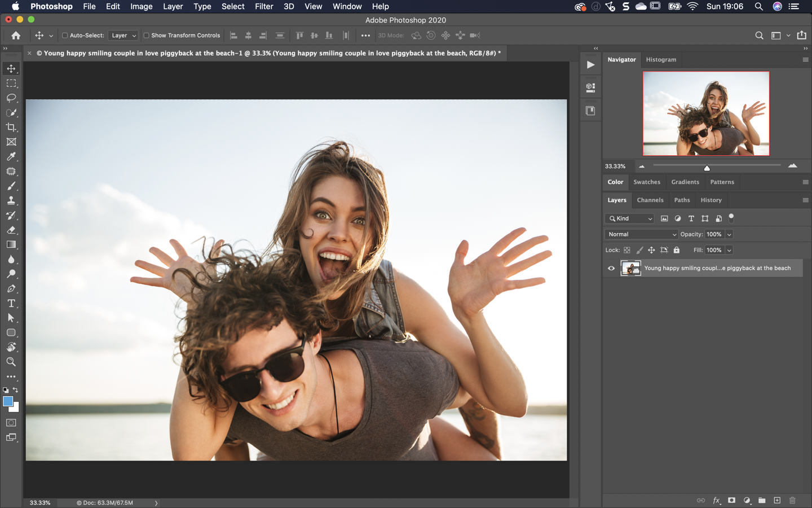Select the Crop tool
812x508 pixels.
pyautogui.click(x=11, y=128)
